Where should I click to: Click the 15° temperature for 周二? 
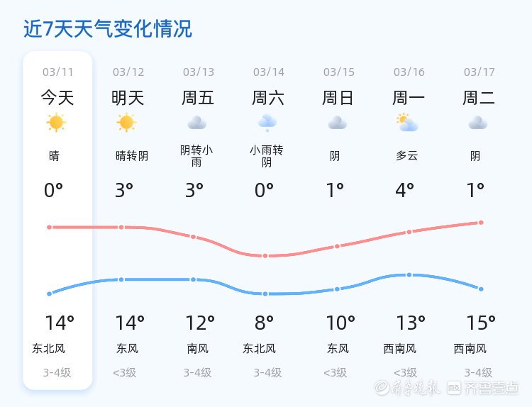click(480, 323)
